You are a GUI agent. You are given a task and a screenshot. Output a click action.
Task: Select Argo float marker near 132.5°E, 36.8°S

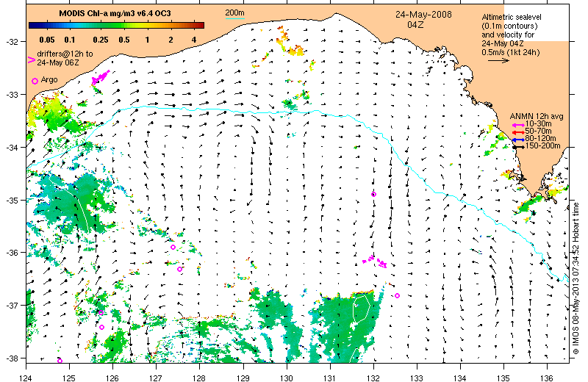[x=397, y=295]
